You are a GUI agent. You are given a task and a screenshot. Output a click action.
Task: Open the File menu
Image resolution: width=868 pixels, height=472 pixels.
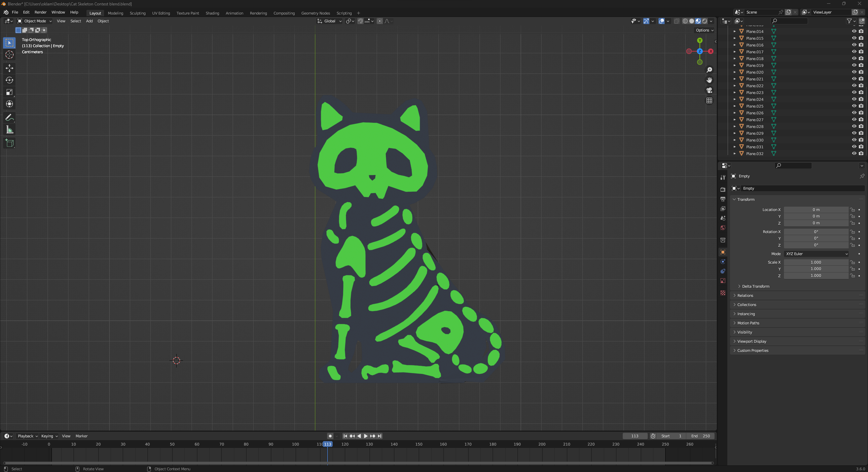pos(15,12)
